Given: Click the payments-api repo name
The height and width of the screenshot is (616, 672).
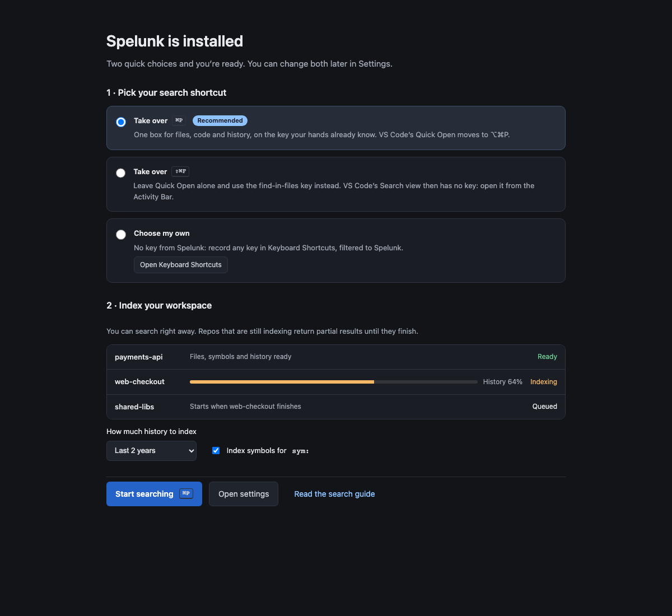Looking at the screenshot, I should (139, 357).
